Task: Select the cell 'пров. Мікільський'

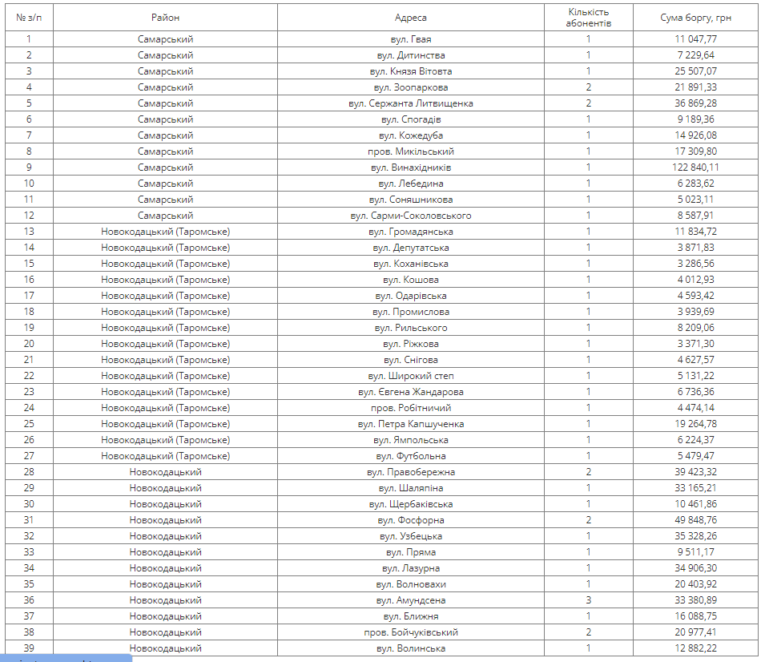Action: [411, 151]
